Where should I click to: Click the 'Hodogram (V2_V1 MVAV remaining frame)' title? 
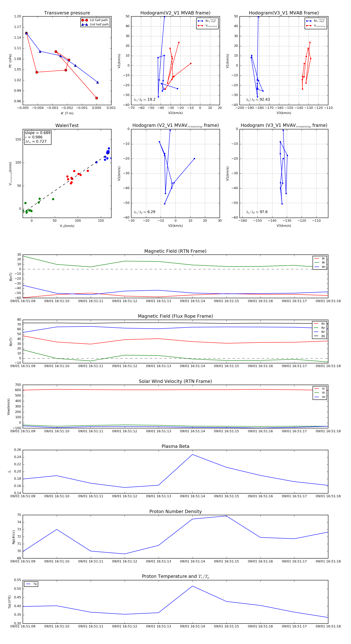coord(175,125)
